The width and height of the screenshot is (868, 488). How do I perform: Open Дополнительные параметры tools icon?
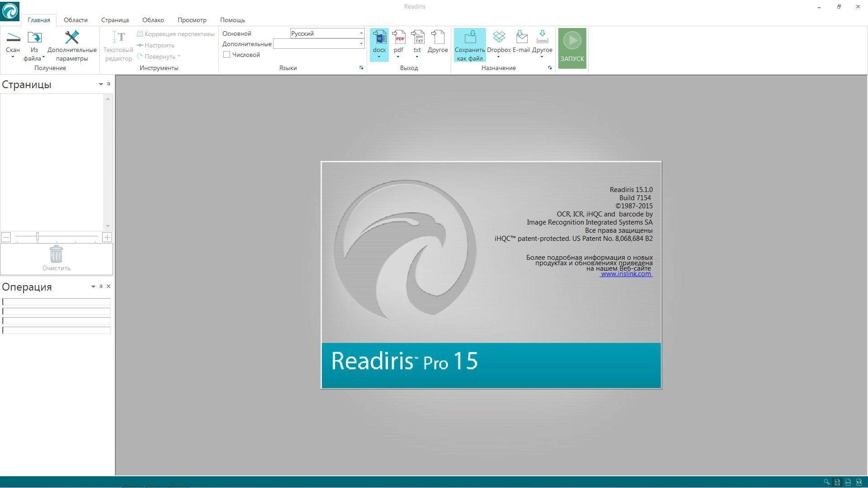tap(72, 37)
